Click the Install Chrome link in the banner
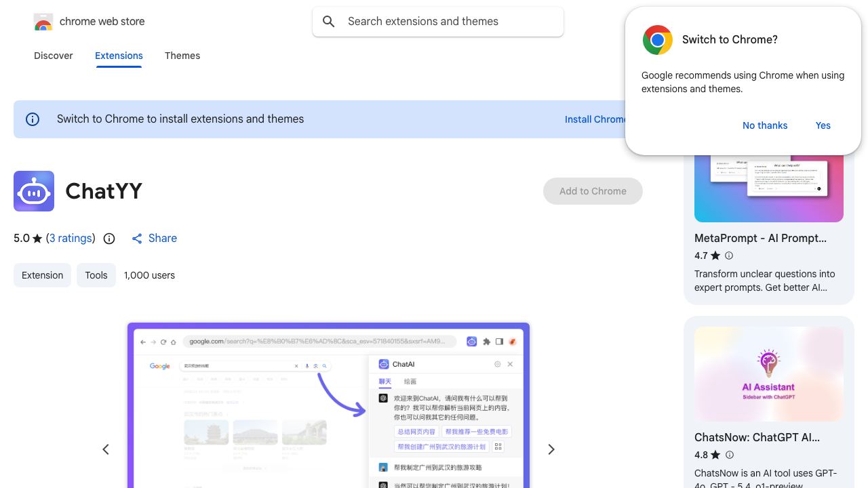This screenshot has height=488, width=868. (x=595, y=119)
